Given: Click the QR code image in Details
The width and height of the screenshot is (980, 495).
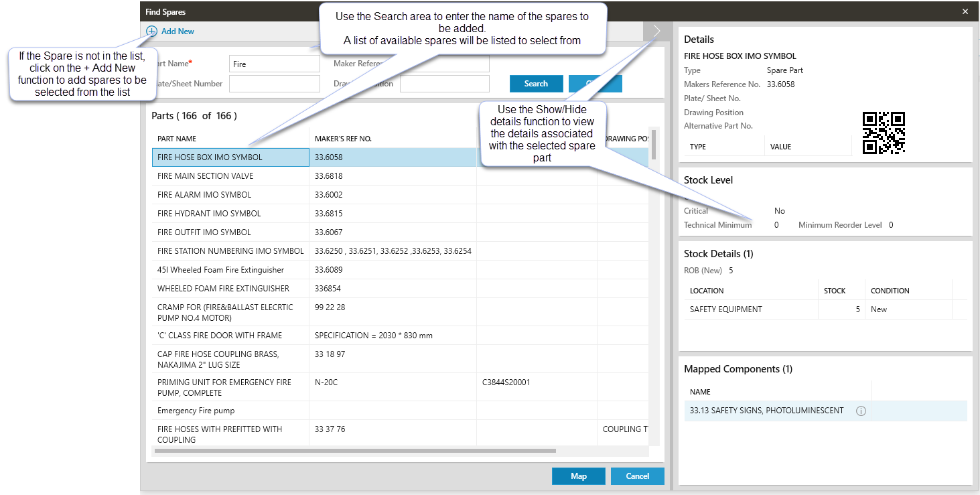Looking at the screenshot, I should pyautogui.click(x=884, y=133).
